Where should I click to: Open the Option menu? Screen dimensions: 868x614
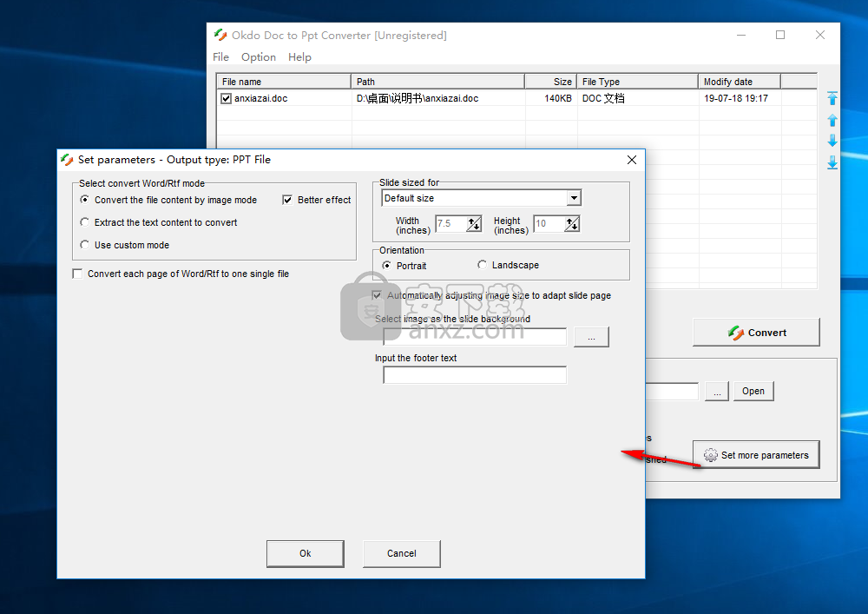click(258, 57)
